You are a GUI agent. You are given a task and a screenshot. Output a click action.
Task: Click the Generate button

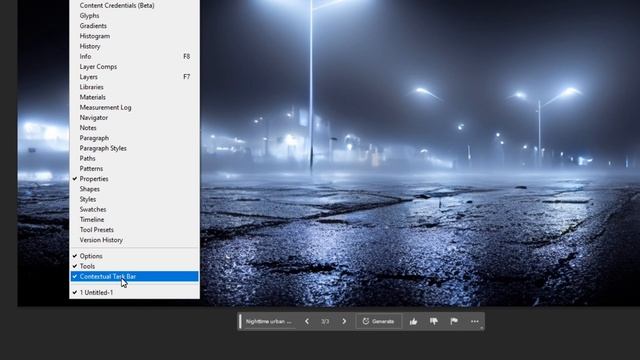378,322
